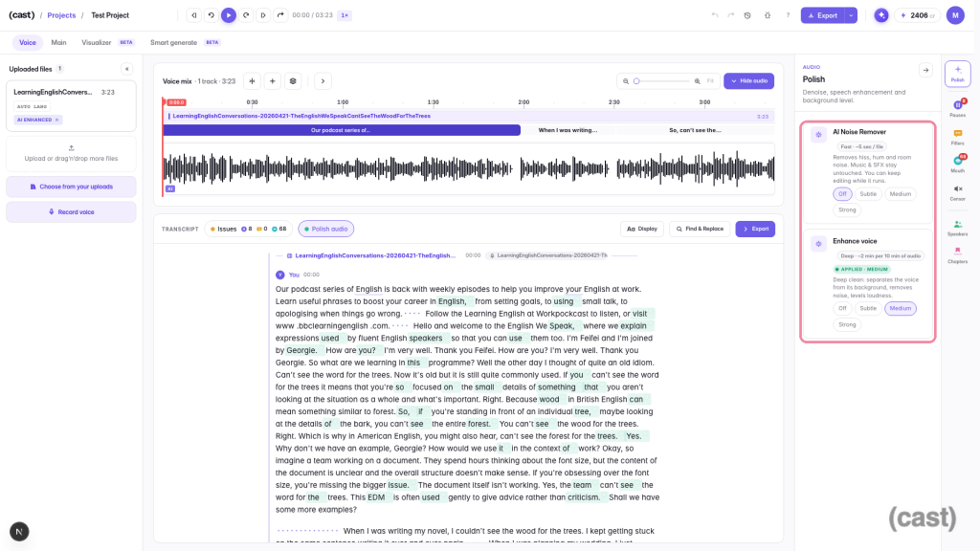Open the AI sparkle assistant button

[x=881, y=15]
